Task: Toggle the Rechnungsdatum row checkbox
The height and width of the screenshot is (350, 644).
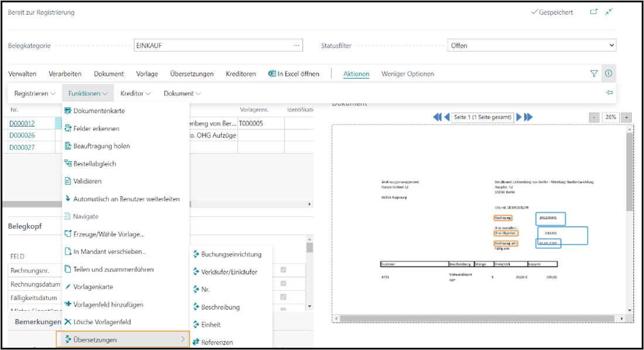Action: pyautogui.click(x=283, y=283)
